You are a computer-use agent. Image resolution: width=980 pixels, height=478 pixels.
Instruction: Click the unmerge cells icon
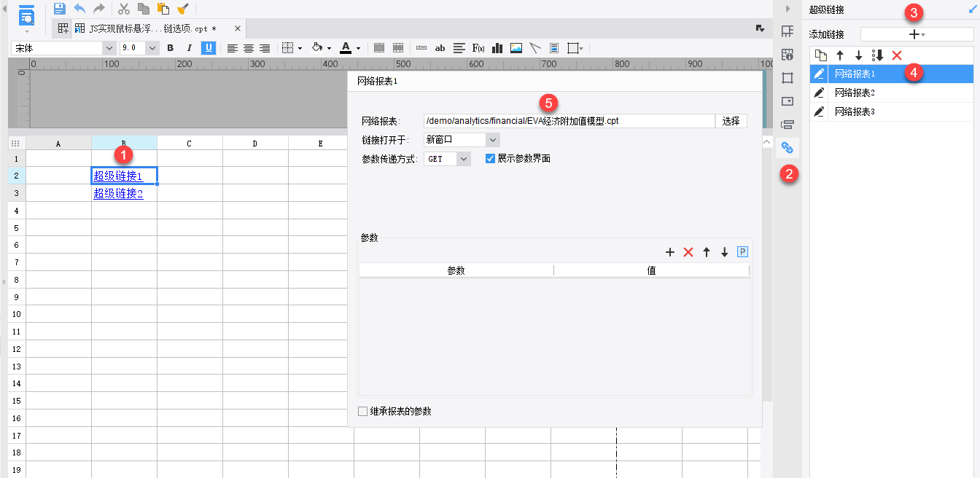click(x=398, y=48)
